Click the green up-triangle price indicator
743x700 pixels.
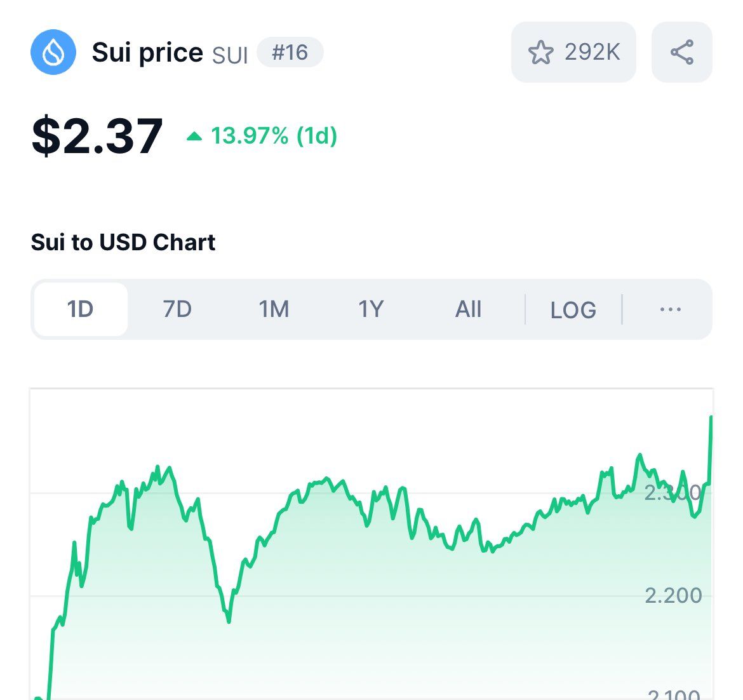194,136
